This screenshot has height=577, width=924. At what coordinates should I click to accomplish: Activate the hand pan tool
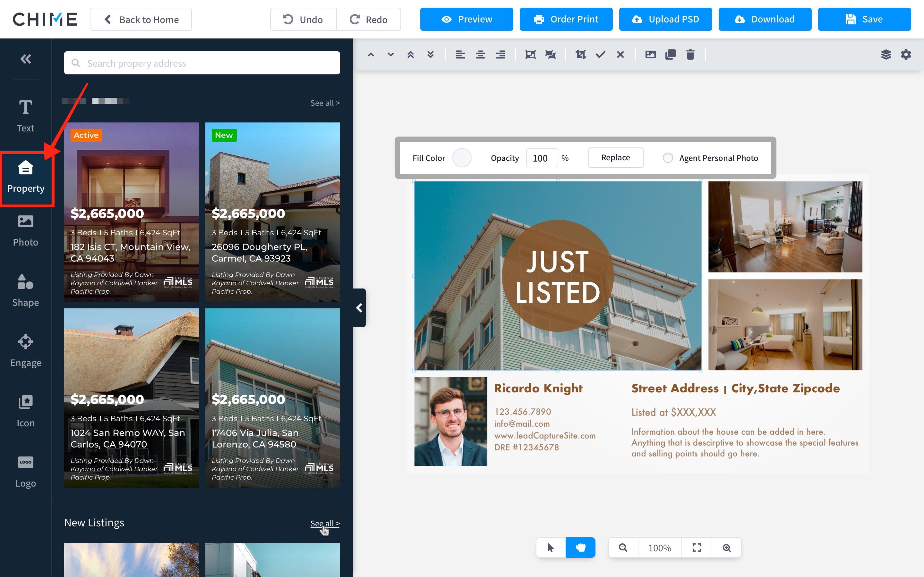[x=580, y=548]
